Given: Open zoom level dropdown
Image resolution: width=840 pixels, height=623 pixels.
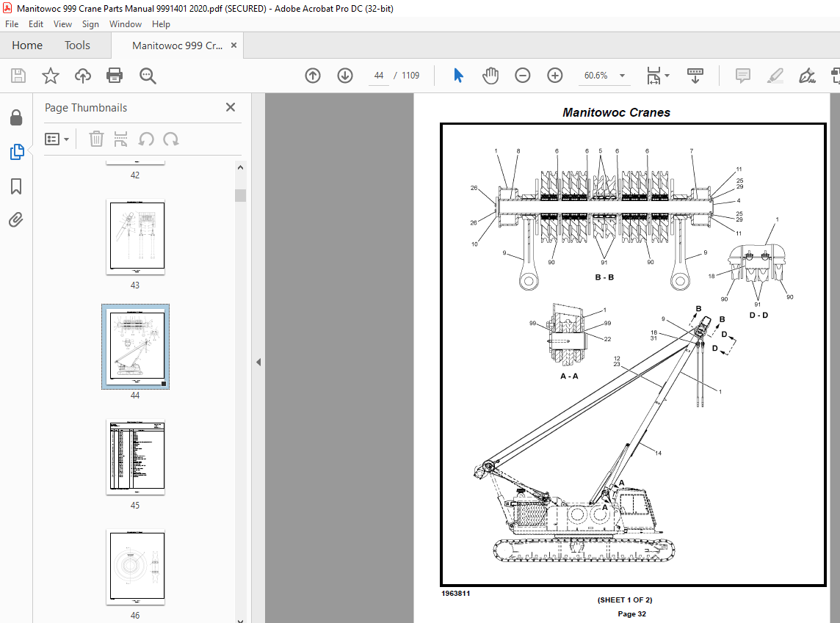Looking at the screenshot, I should (622, 76).
